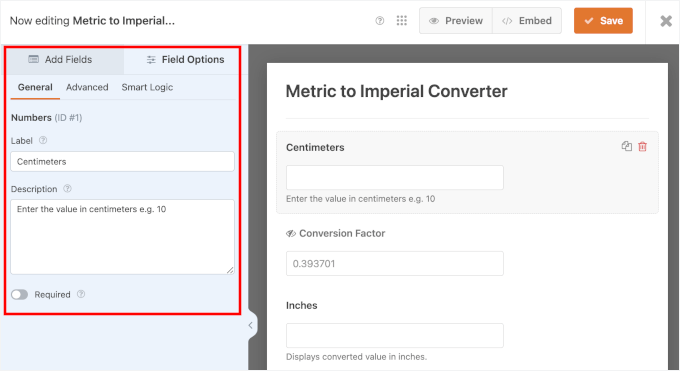The height and width of the screenshot is (371, 680).
Task: Click the hidden-field eye icon beside Conversion Factor
Action: (291, 233)
